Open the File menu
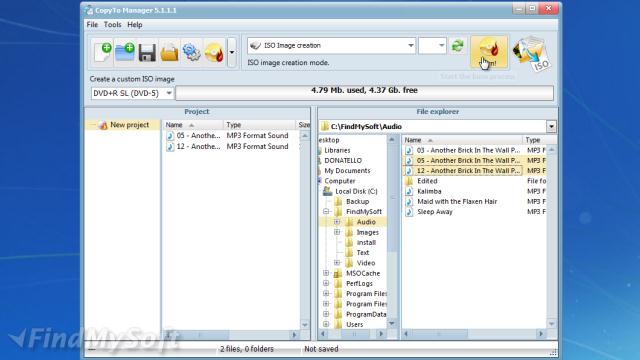 [92, 24]
